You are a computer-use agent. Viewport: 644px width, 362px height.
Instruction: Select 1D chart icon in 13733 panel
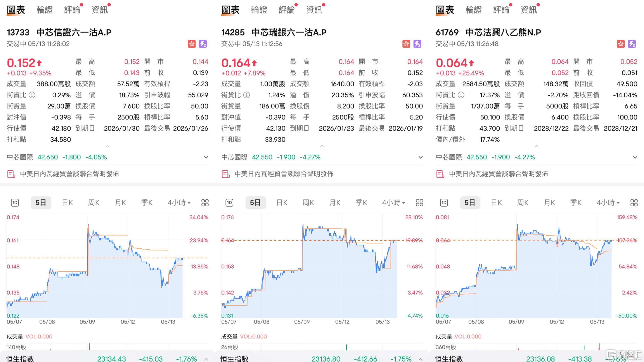[x=15, y=203]
